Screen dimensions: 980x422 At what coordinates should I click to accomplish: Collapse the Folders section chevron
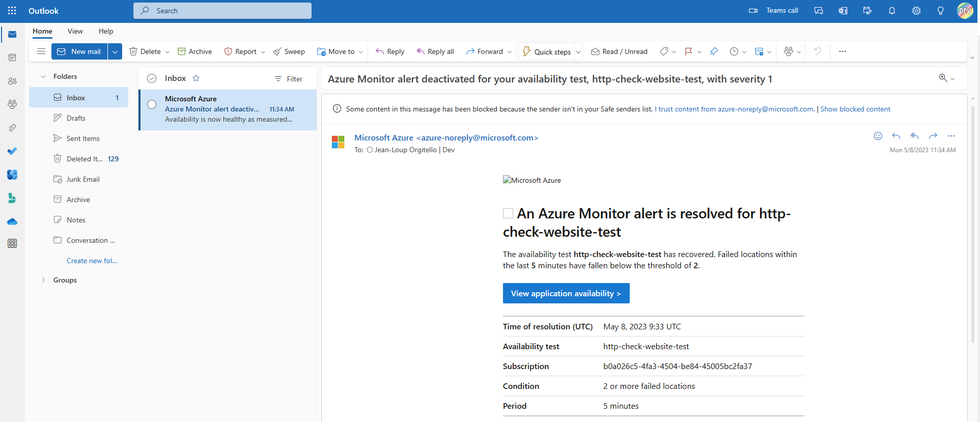pos(43,76)
